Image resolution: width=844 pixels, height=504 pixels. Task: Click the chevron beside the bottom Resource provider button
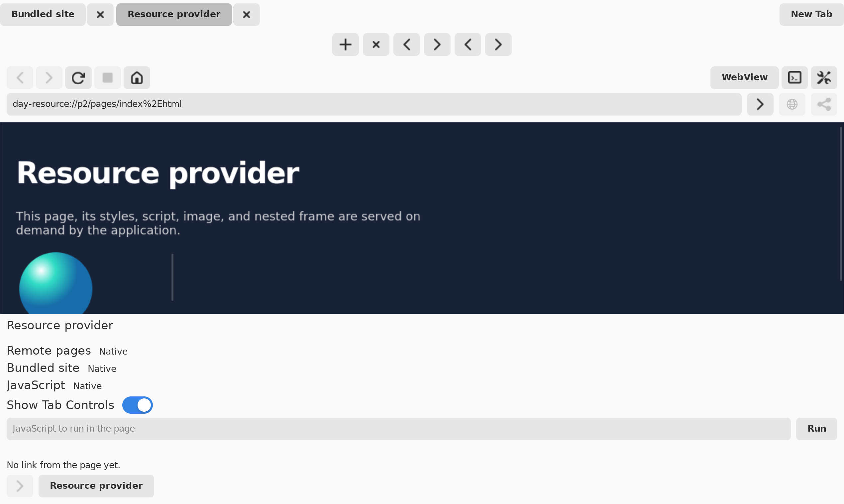20,486
